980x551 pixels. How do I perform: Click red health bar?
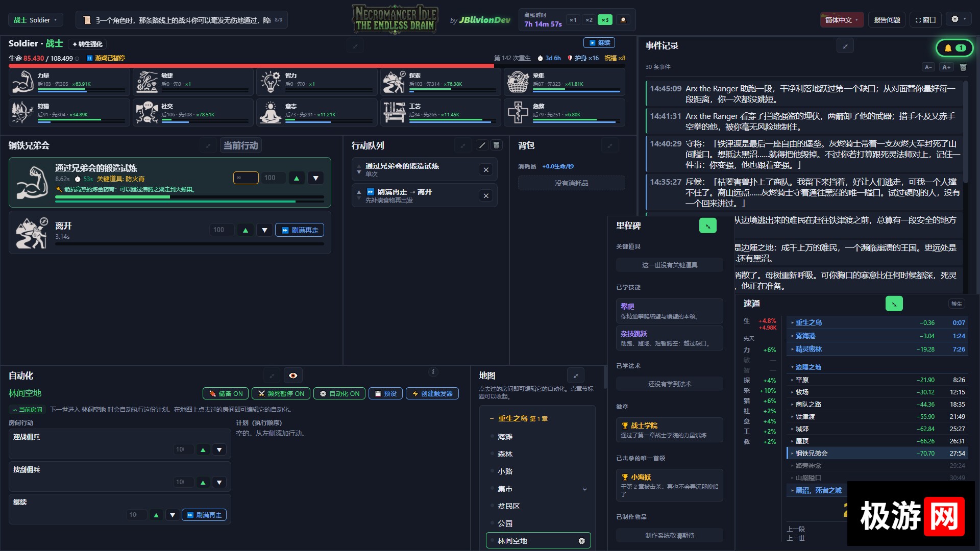pyautogui.click(x=316, y=66)
